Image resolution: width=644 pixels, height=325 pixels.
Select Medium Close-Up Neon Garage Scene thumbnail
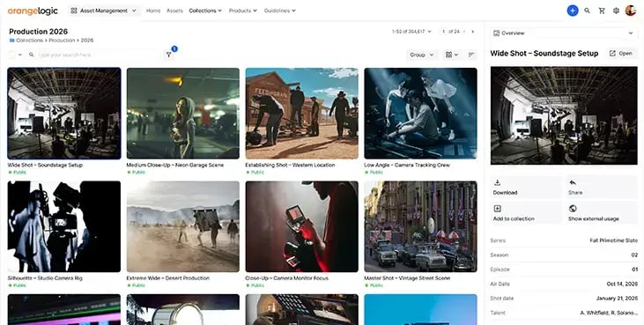coord(182,114)
